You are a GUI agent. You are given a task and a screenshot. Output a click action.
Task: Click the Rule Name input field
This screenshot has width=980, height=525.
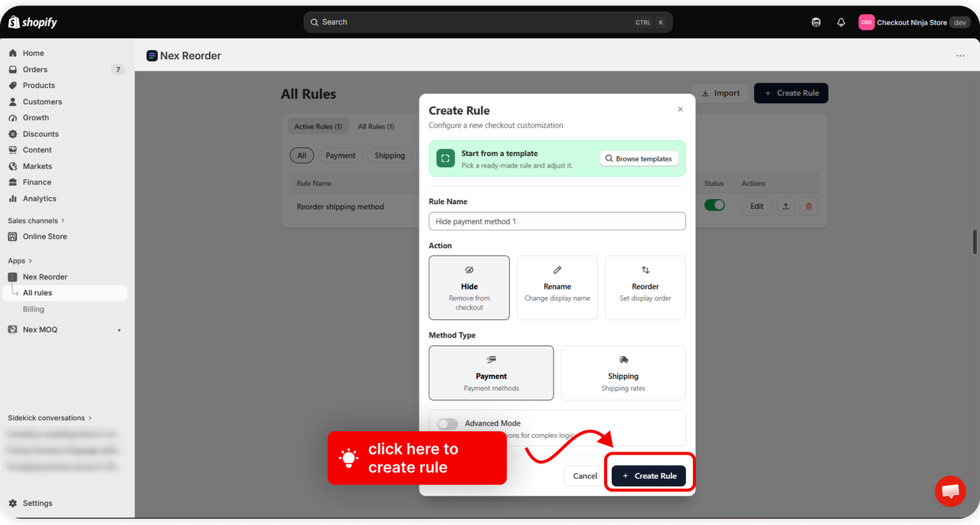(557, 221)
